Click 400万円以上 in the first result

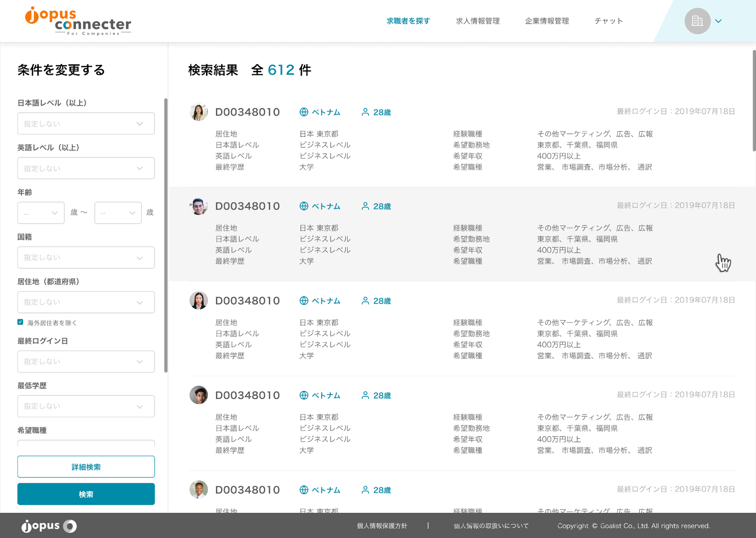[559, 156]
